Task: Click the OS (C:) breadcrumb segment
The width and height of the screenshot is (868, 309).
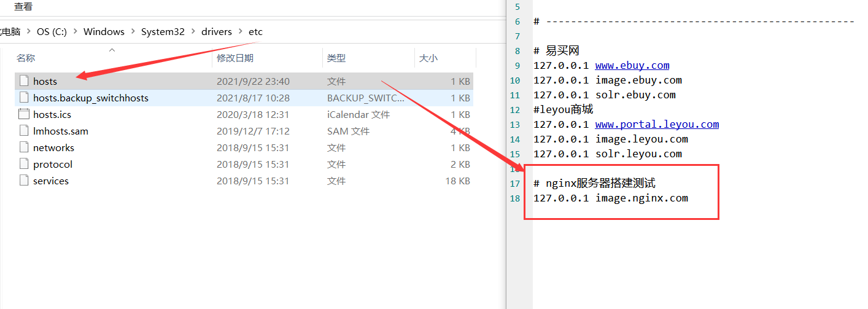Action: (52, 31)
